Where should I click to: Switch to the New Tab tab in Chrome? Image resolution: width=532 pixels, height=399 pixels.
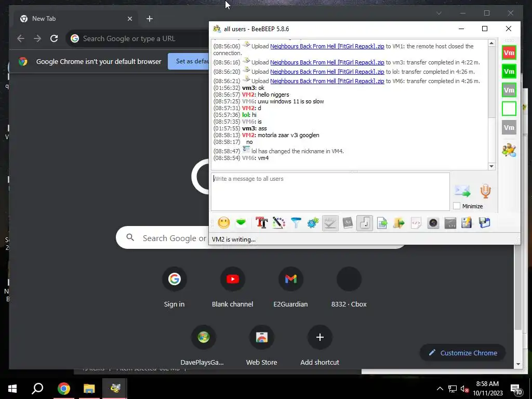pyautogui.click(x=75, y=19)
